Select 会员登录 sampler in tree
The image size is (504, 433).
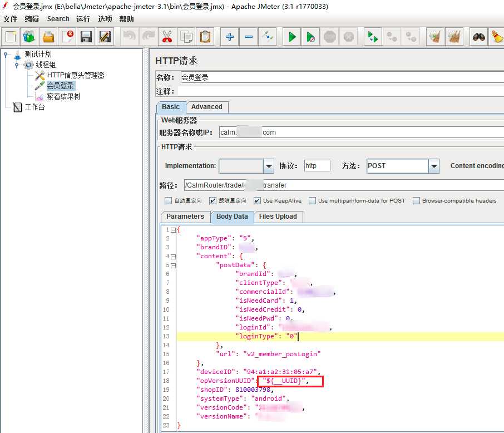(x=61, y=86)
